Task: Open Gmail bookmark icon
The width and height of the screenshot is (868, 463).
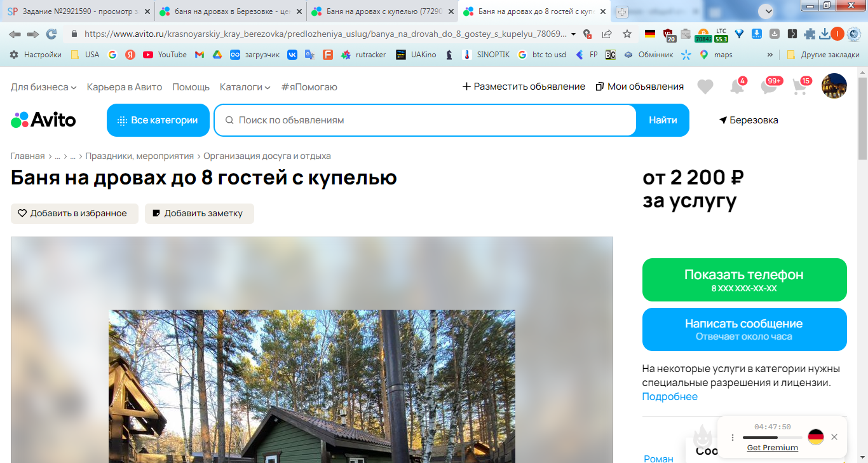Action: coord(199,55)
